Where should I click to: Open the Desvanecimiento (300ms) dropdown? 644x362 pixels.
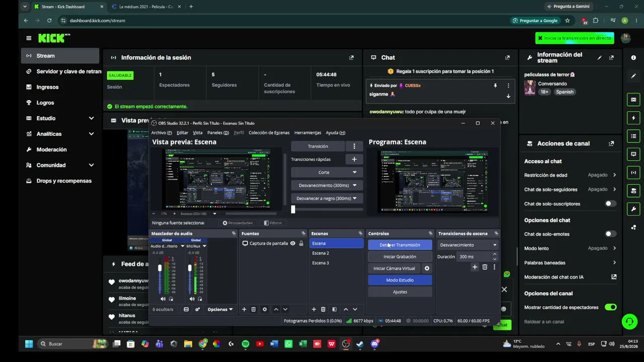pos(327,186)
